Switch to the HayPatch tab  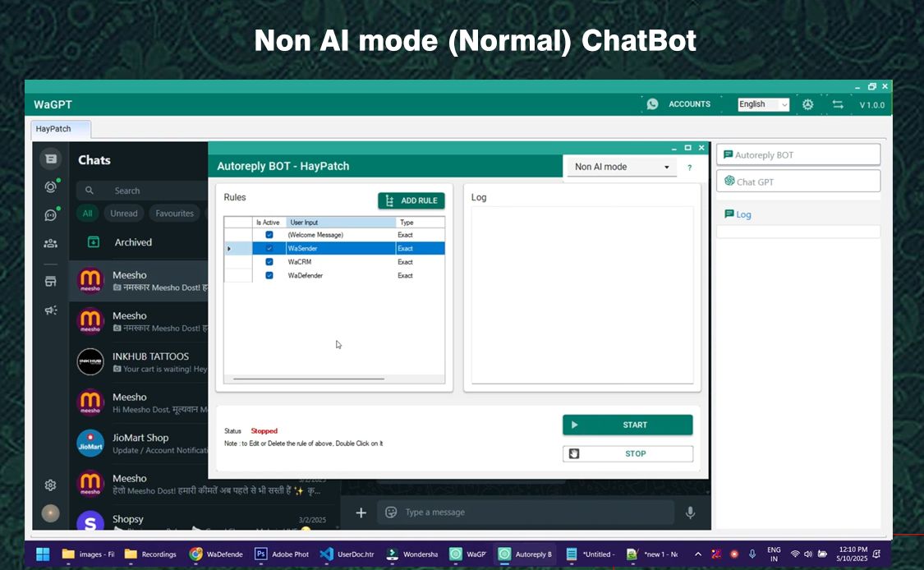pos(61,129)
